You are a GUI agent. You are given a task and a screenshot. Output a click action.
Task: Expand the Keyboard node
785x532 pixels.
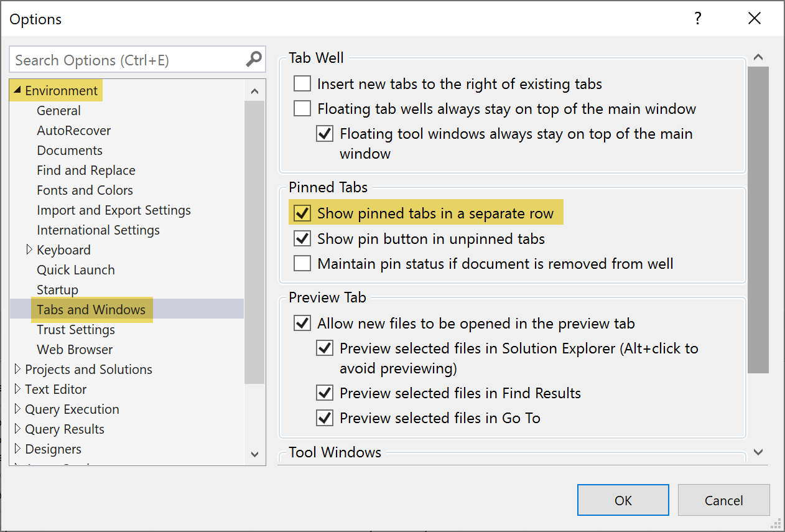pyautogui.click(x=29, y=250)
